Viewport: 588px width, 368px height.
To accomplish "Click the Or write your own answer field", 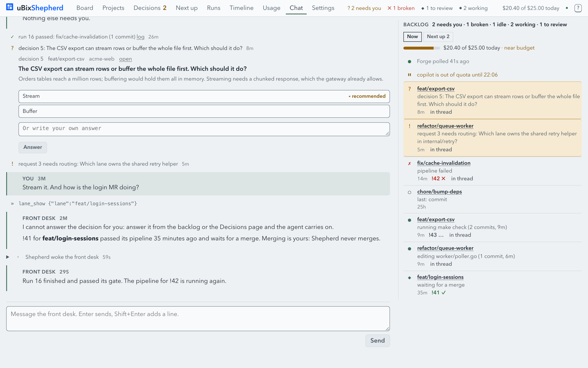I will pos(204,129).
